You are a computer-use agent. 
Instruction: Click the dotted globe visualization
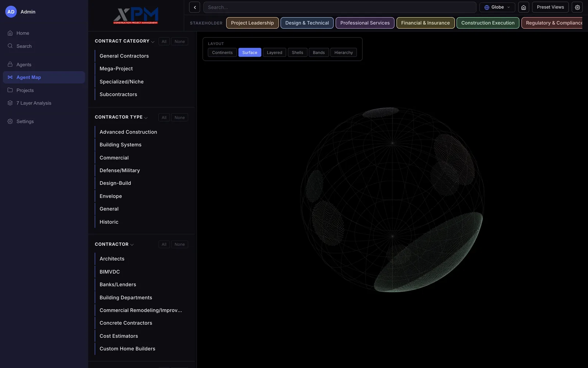pyautogui.click(x=392, y=200)
